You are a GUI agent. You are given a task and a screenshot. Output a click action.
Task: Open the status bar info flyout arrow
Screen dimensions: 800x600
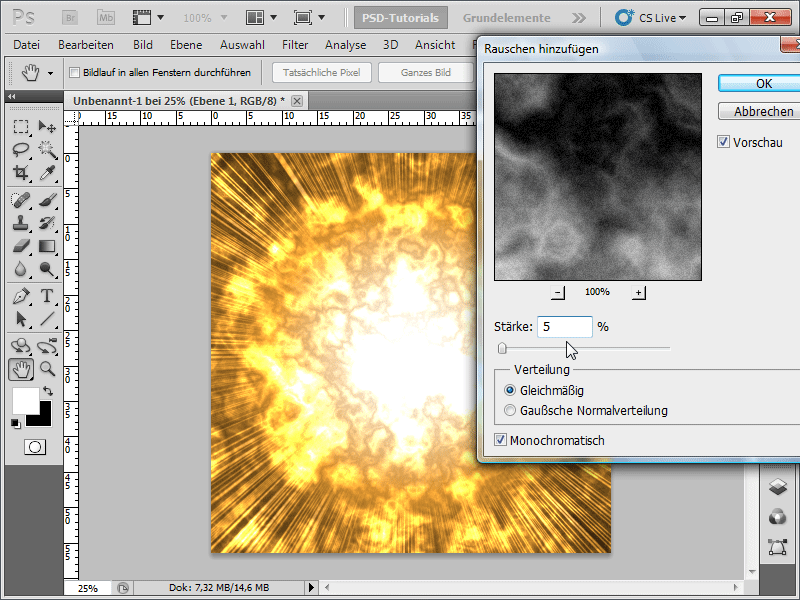click(311, 588)
